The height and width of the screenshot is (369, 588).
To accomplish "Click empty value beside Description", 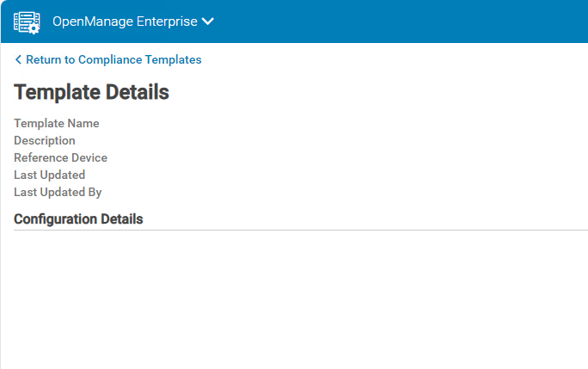I will click(x=215, y=141).
